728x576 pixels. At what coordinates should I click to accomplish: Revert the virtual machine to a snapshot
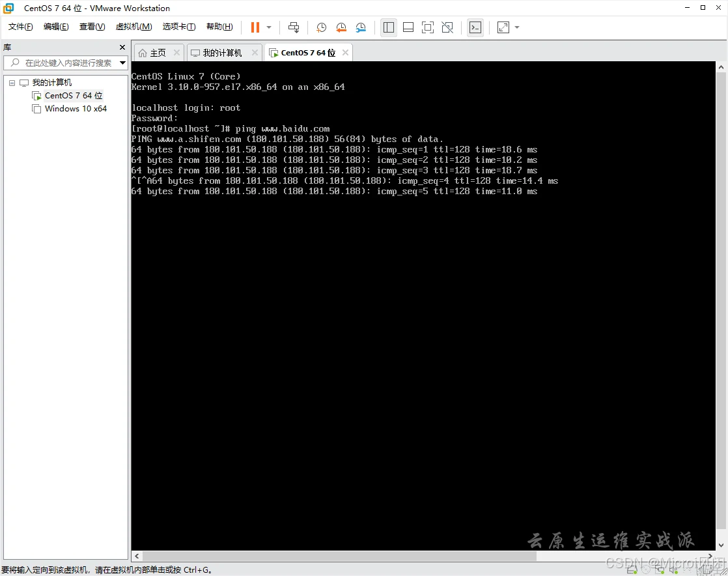tap(341, 27)
